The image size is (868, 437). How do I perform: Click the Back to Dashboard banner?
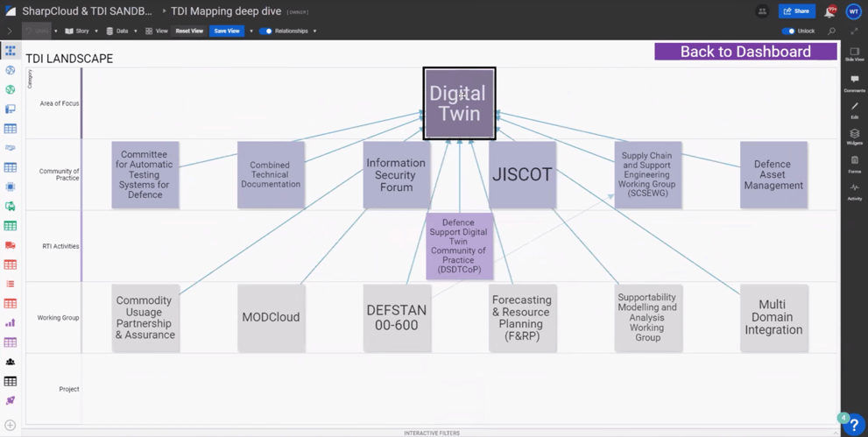coord(745,52)
